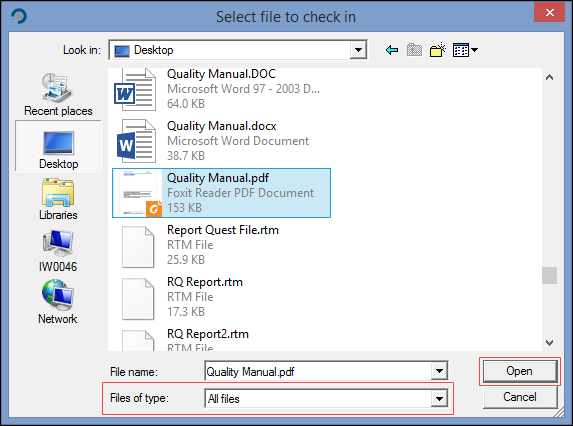Click into the File name text field
The height and width of the screenshot is (426, 573).
[318, 372]
